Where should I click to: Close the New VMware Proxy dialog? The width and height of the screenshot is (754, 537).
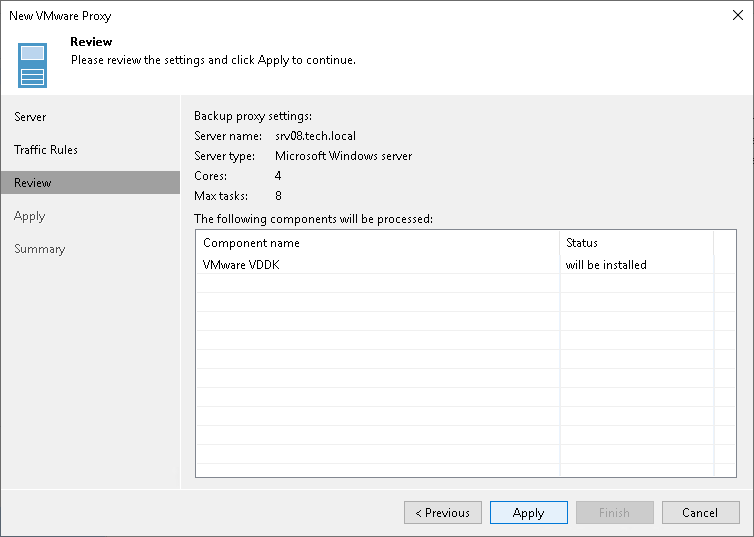coord(738,15)
